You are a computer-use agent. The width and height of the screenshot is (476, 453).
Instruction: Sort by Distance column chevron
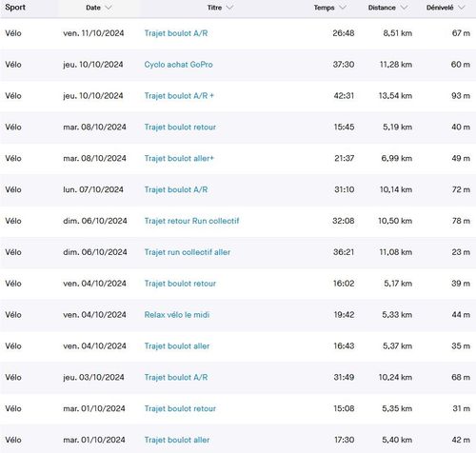[x=404, y=8]
